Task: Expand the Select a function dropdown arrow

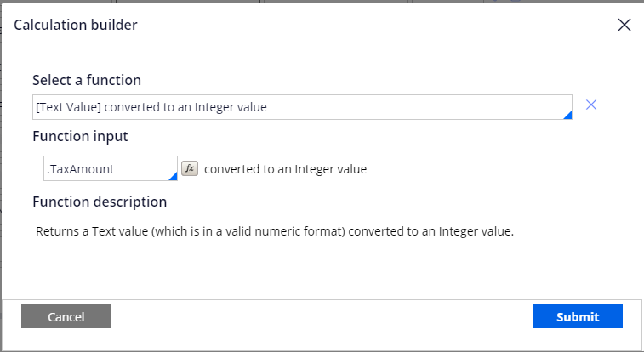Action: [567, 116]
